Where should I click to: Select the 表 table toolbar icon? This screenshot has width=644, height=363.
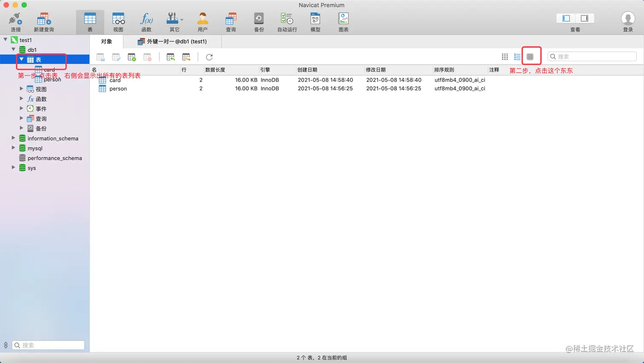tap(90, 22)
